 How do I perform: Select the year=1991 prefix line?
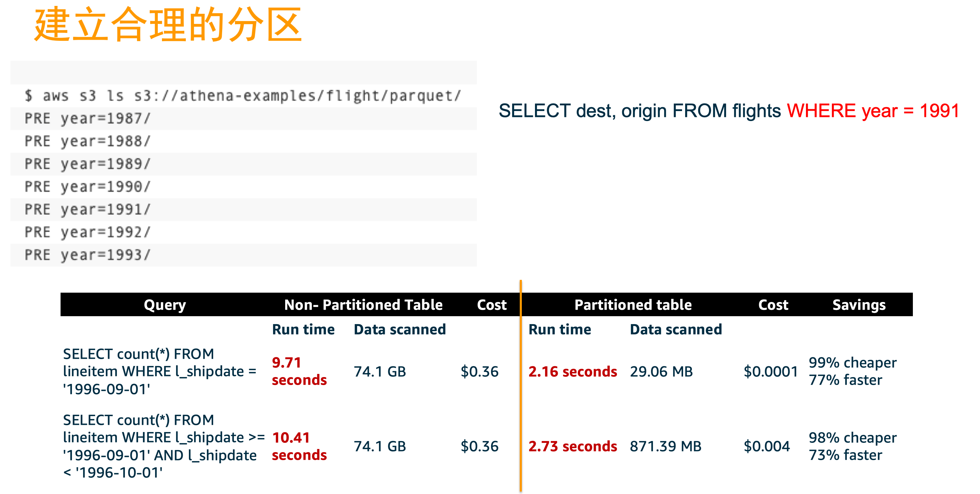point(88,210)
